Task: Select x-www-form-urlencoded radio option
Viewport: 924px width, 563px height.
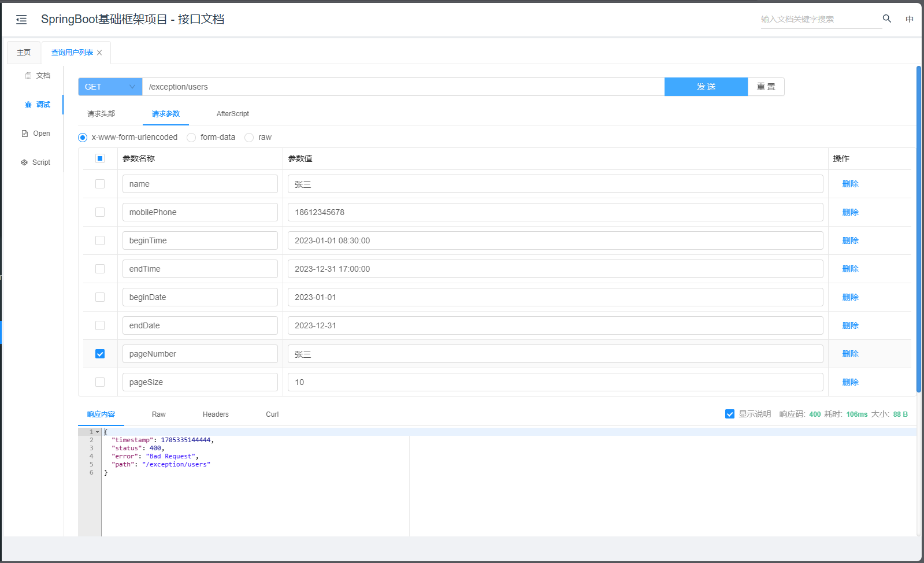Action: 83,138
